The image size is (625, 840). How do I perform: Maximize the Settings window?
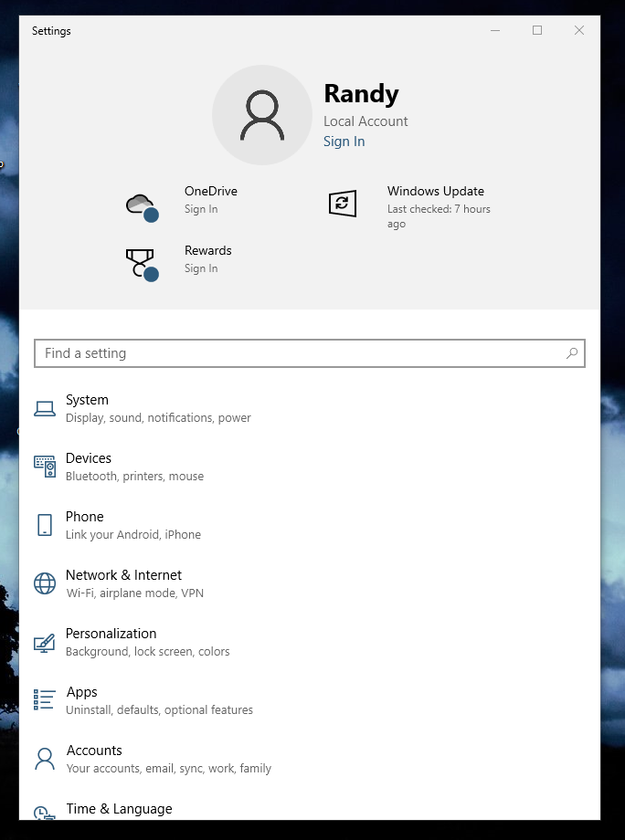537,30
